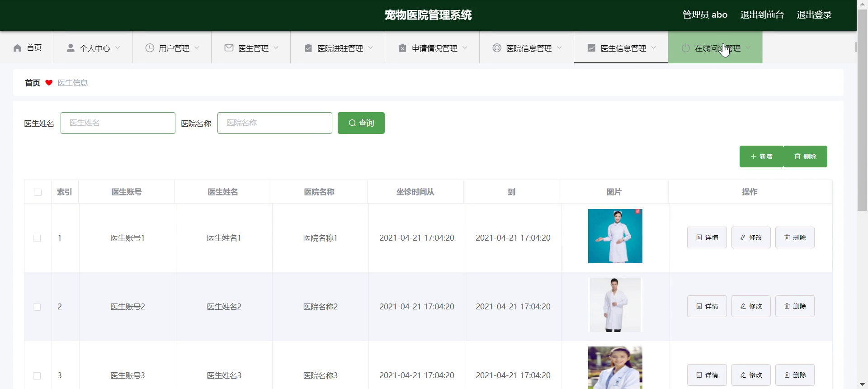
Task: Expand the 医生信息管理 dropdown arrow
Action: point(653,47)
